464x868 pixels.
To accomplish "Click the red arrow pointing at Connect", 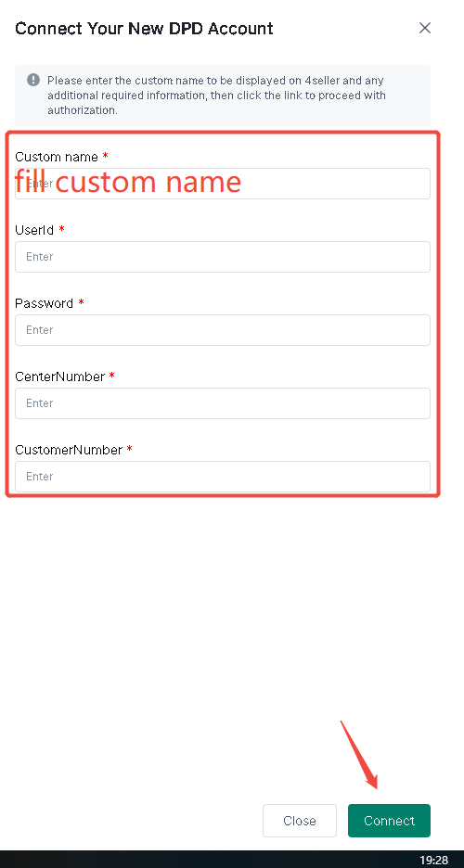I will (359, 755).
